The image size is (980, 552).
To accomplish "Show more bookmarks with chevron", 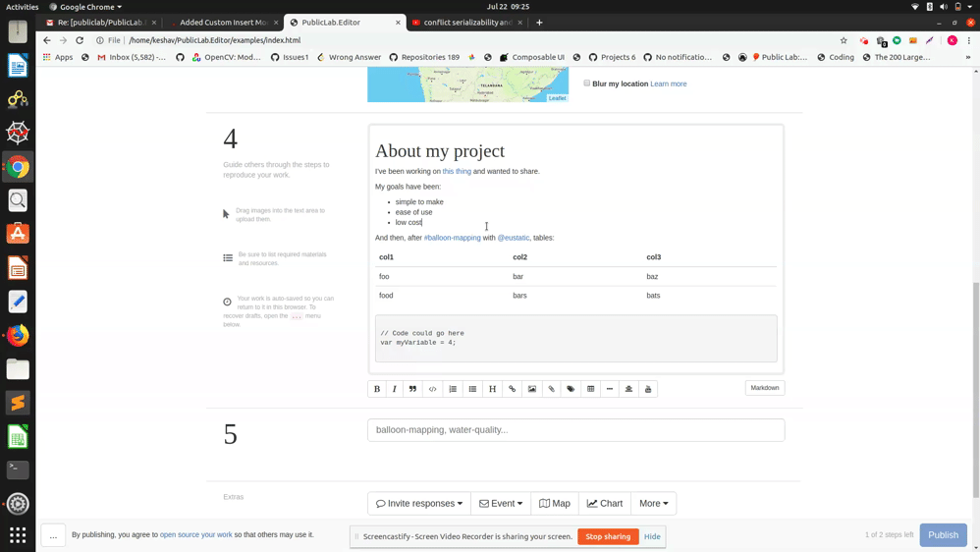I will (968, 57).
